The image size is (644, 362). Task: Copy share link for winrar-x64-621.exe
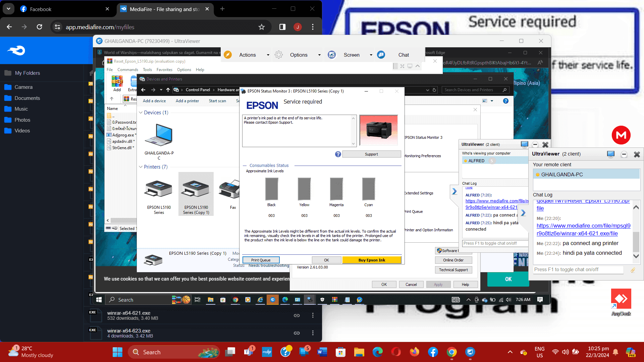click(x=297, y=315)
